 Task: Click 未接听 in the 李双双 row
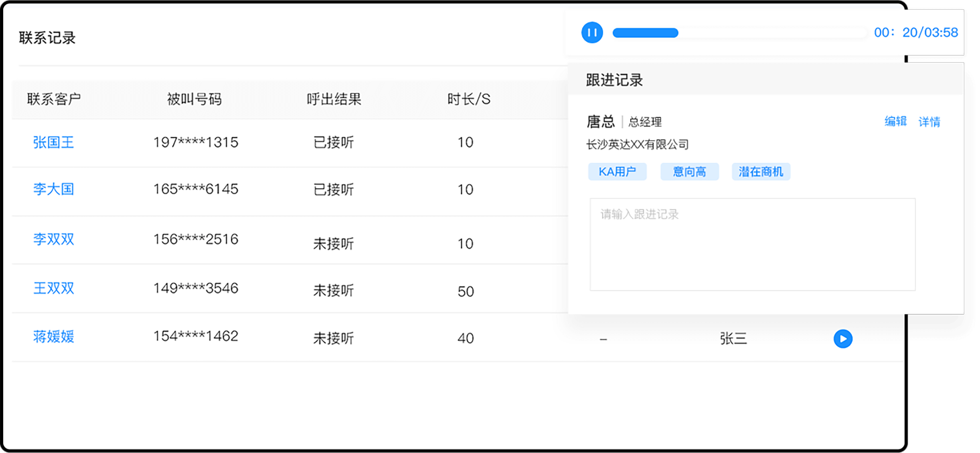point(334,244)
